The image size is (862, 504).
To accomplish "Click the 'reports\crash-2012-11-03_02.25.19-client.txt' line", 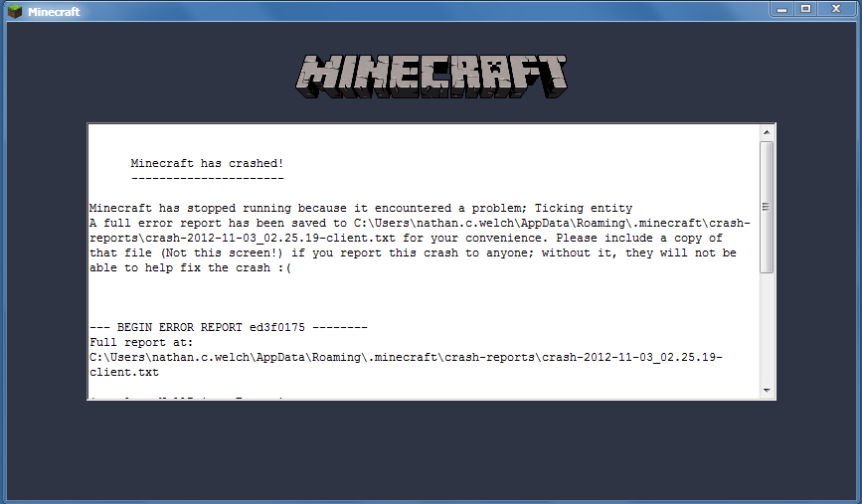I will pos(406,238).
